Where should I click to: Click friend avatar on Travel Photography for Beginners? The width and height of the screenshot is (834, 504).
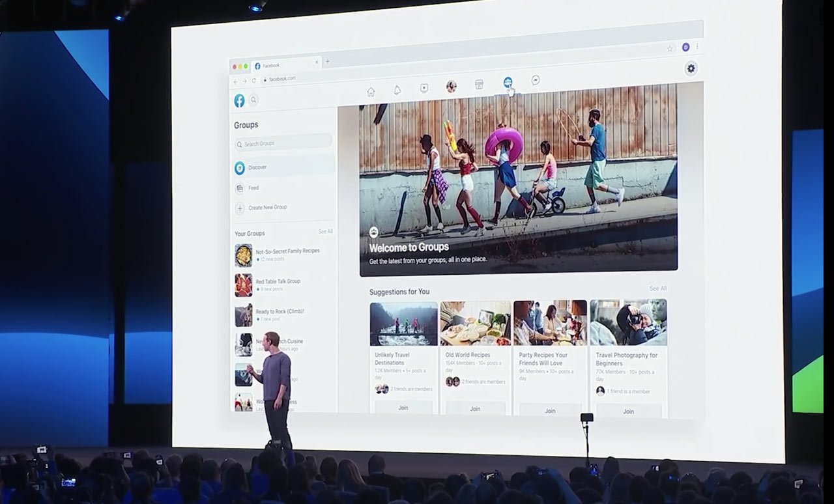(x=600, y=391)
